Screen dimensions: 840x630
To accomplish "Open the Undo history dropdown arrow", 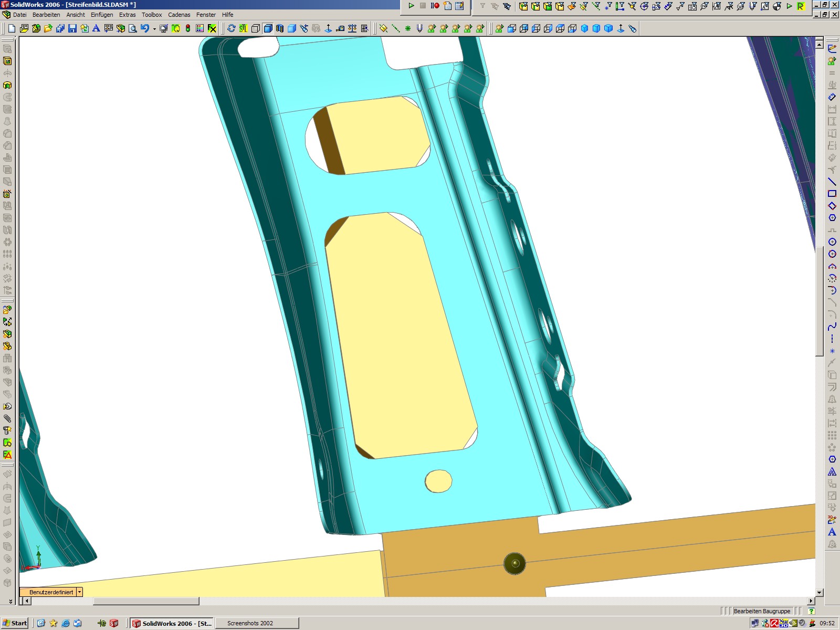I will click(154, 29).
